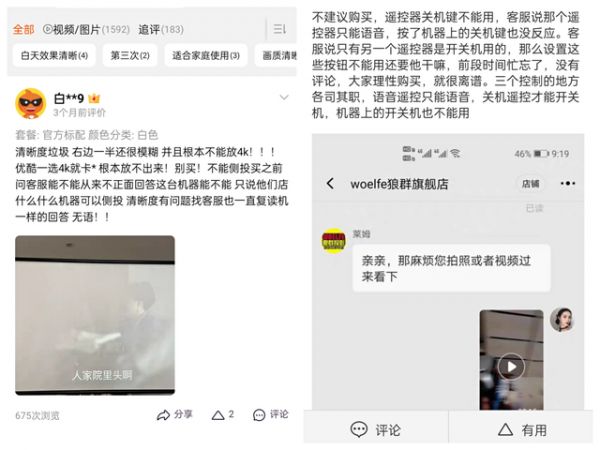Share this review via 分享 icon

coord(174,415)
